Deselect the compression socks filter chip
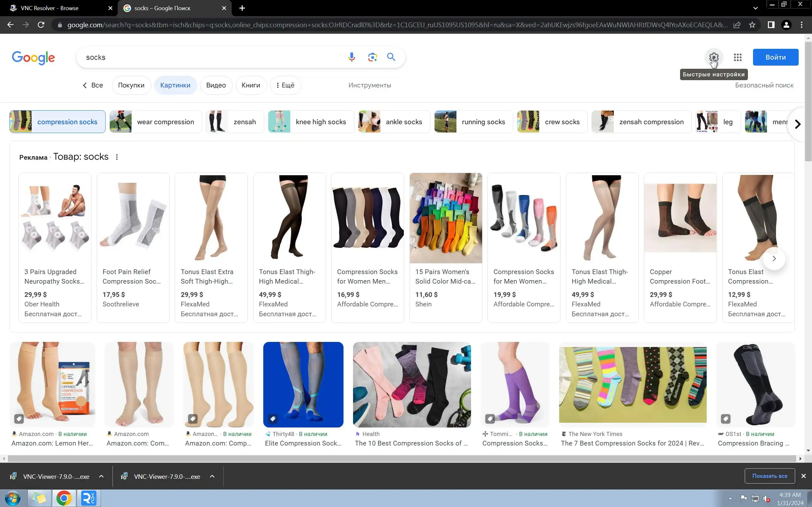 57,122
